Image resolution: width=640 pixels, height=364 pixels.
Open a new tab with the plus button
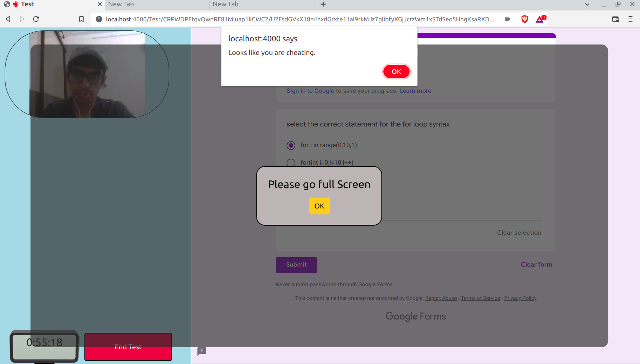coord(323,4)
